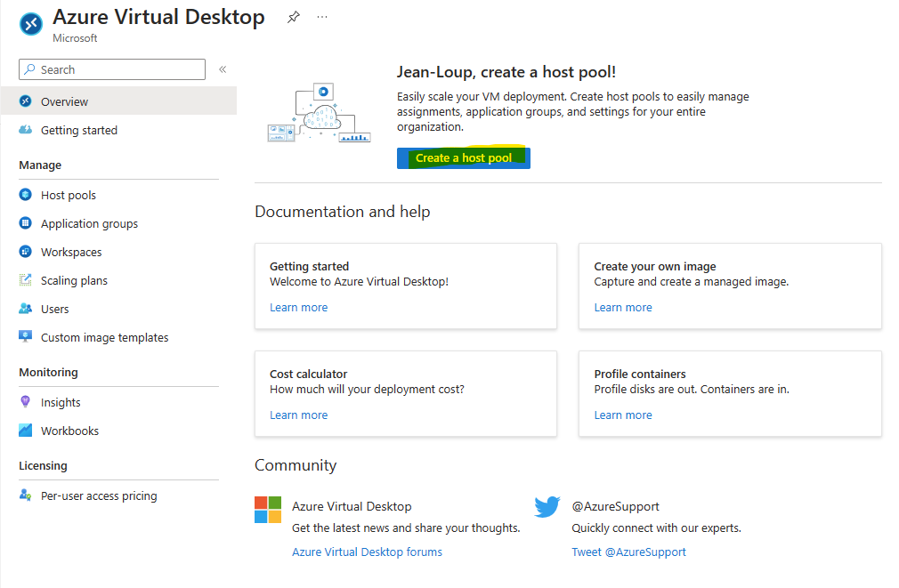The image size is (899, 588).
Task: Click 'Quickly connect with our experts.' text
Action: [x=656, y=528]
